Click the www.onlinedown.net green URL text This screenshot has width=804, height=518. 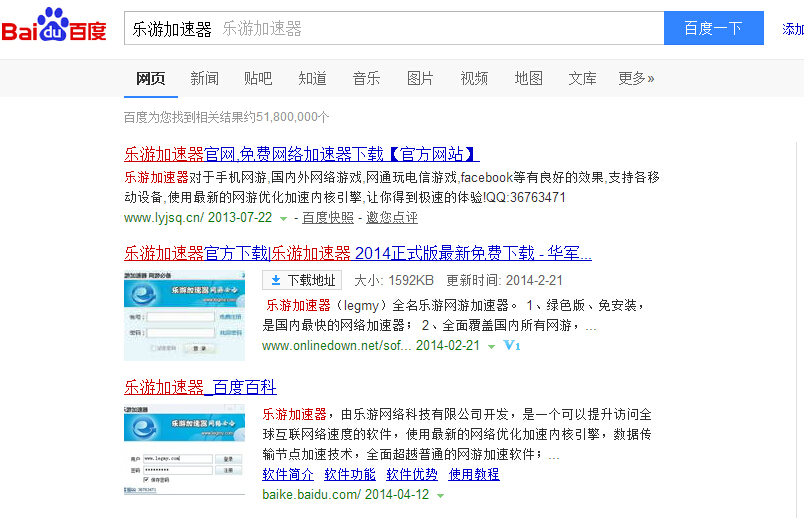(x=336, y=346)
